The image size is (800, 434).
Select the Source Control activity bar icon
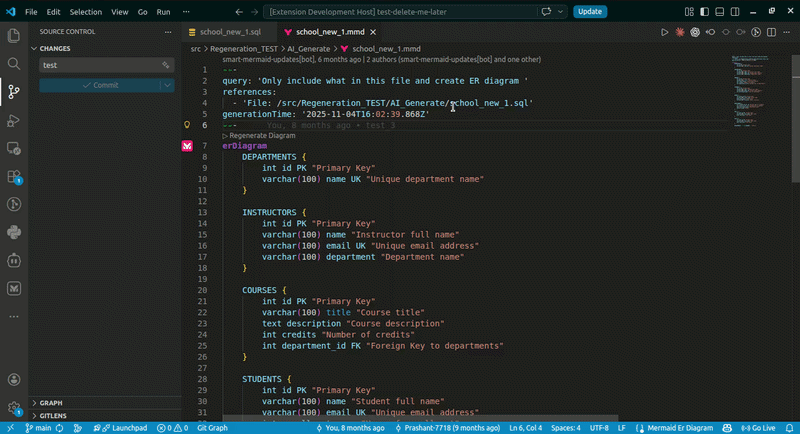[14, 92]
